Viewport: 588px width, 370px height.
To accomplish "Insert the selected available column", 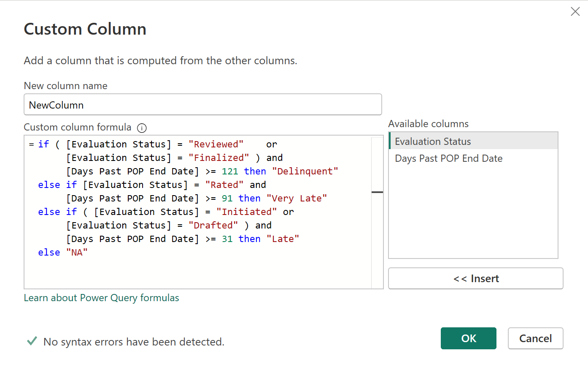I will pyautogui.click(x=476, y=278).
